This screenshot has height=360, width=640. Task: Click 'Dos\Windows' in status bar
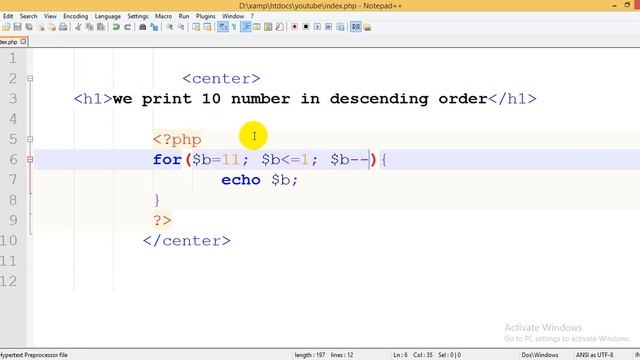(540, 355)
